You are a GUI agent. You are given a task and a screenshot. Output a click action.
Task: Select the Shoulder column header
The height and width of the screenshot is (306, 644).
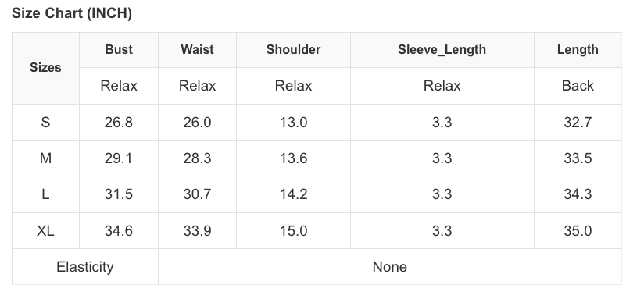click(293, 50)
